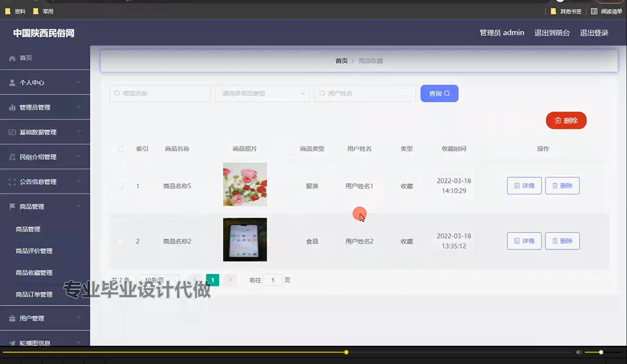This screenshot has height=364, width=627.
Task: Click the paper-plane icon beside 轮播图信息
Action: click(12, 342)
